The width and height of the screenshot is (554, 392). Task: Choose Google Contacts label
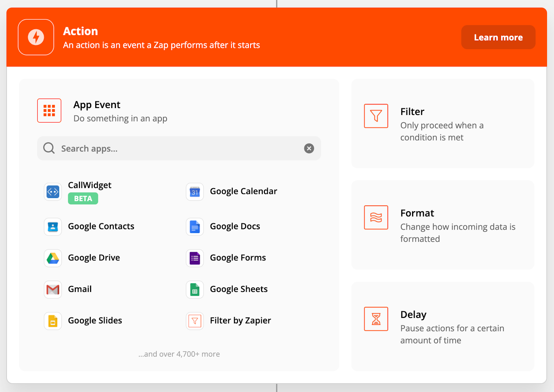point(101,226)
